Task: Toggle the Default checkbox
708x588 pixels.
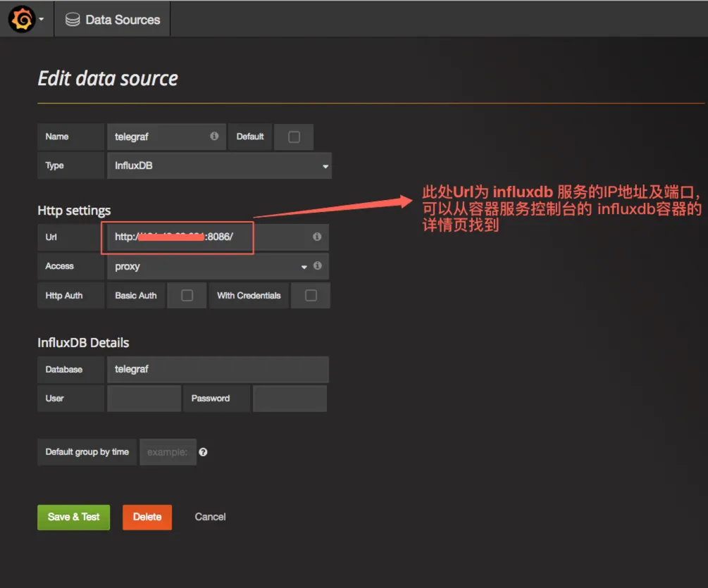Action: [294, 137]
